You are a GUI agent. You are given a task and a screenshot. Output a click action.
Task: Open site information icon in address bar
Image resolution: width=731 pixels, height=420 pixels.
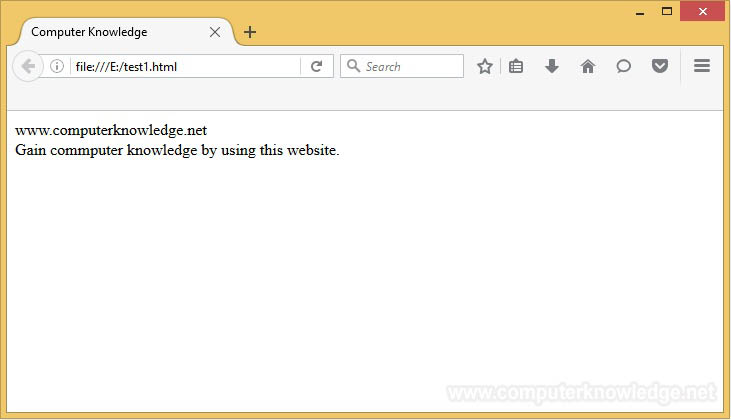57,66
